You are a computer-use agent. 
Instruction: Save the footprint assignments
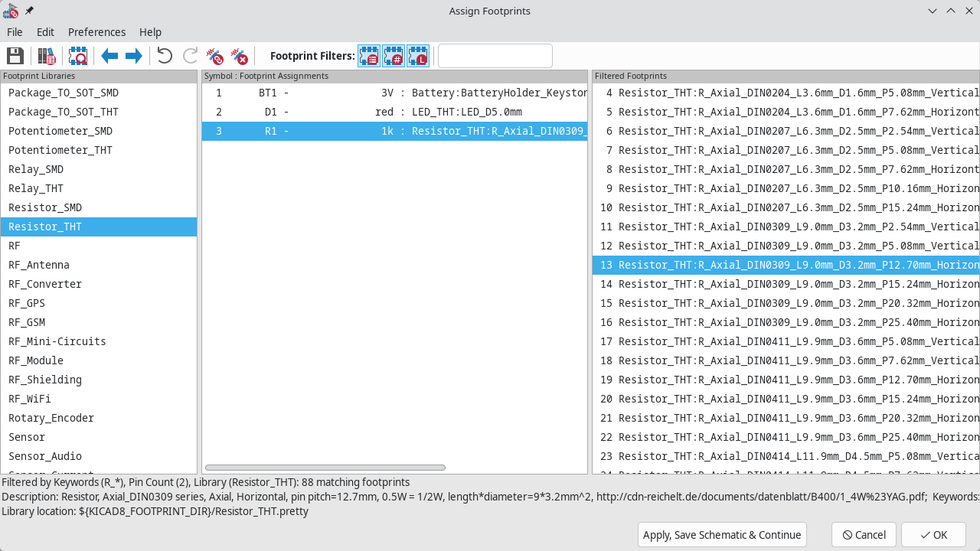coord(15,55)
